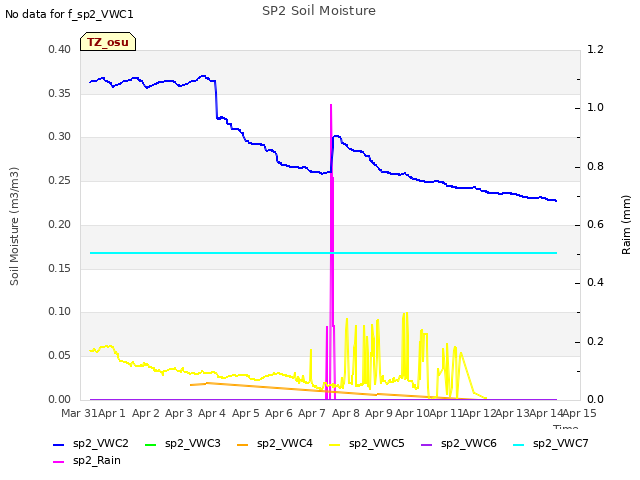
Task: Click the sp2_VWC7 cyan legend swatch
Action: [x=518, y=444]
